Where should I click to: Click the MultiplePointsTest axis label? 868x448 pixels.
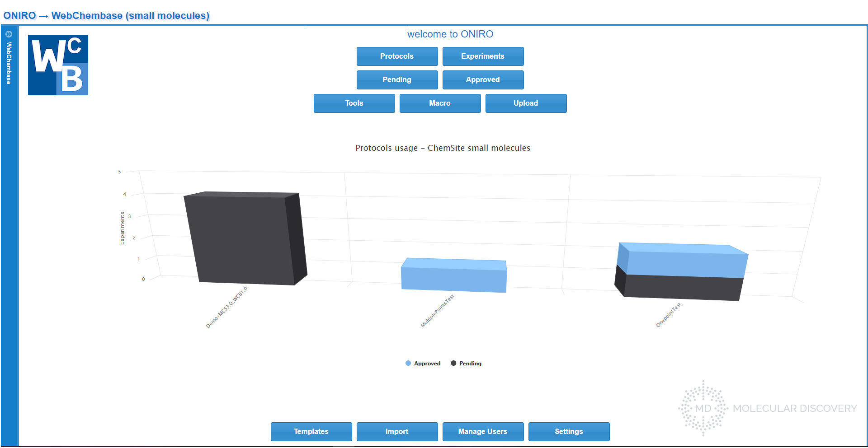pos(437,311)
